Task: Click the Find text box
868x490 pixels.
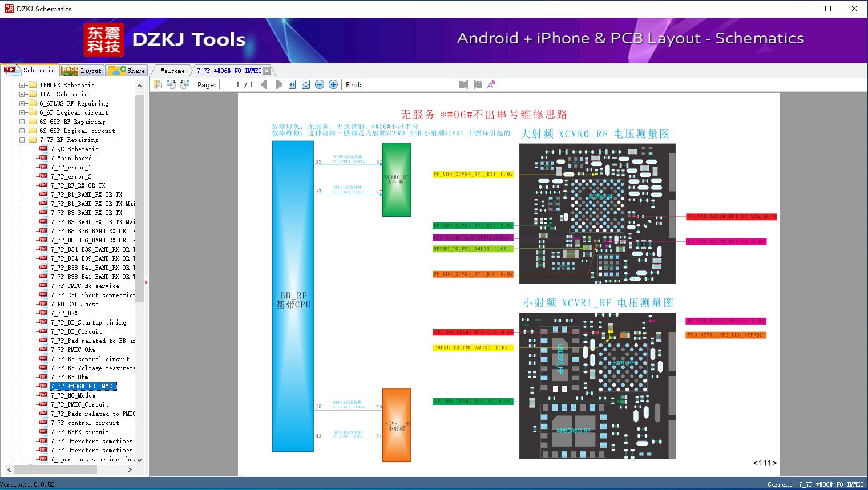Action: (410, 84)
